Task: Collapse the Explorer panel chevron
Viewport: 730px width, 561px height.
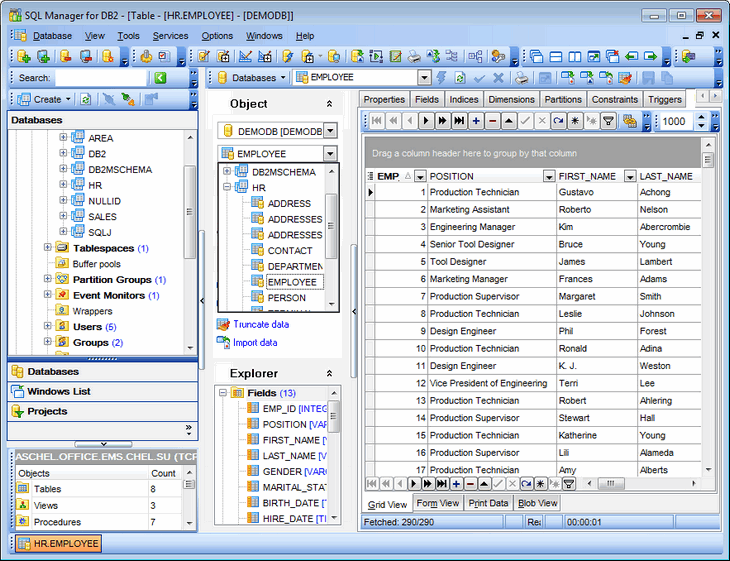Action: 329,373
